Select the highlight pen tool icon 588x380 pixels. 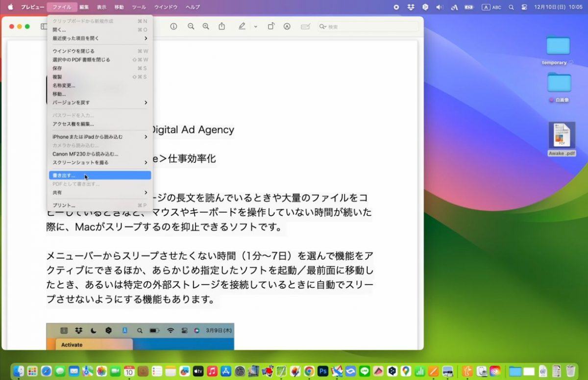coord(242,26)
